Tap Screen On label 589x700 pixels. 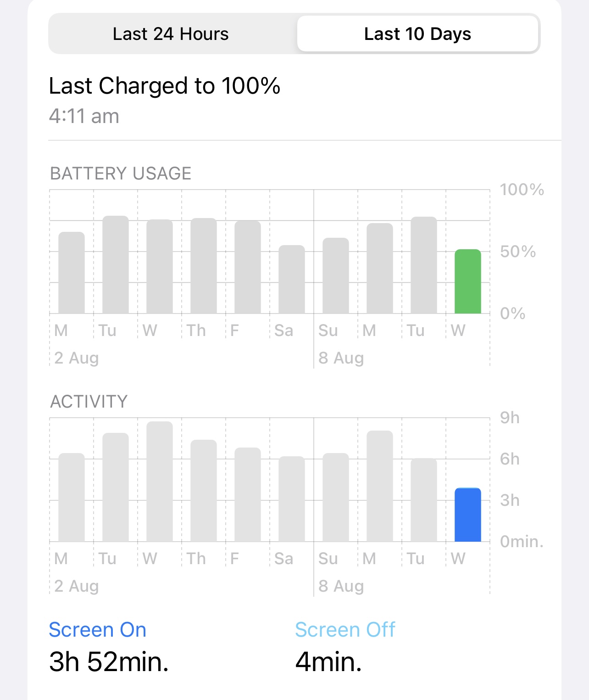click(98, 630)
